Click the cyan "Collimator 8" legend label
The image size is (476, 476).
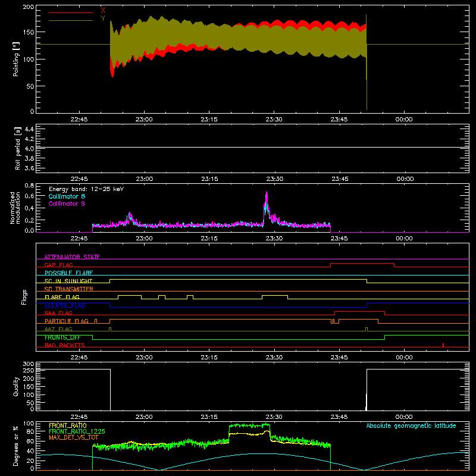(67, 196)
